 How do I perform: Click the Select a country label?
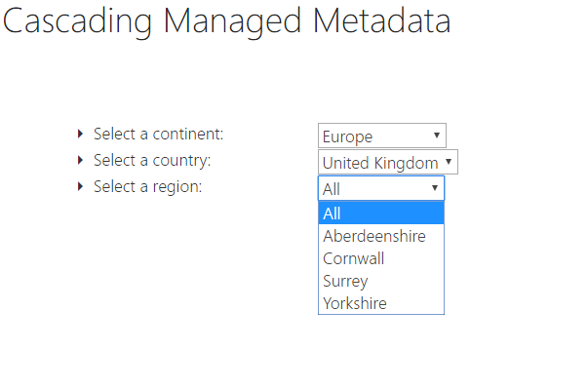tap(152, 161)
